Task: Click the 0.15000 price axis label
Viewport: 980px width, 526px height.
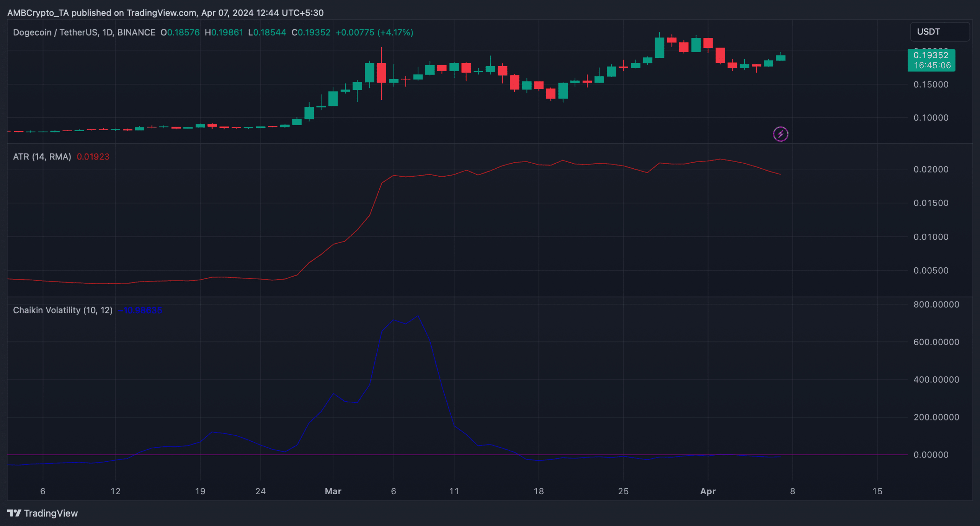Action: (x=931, y=85)
